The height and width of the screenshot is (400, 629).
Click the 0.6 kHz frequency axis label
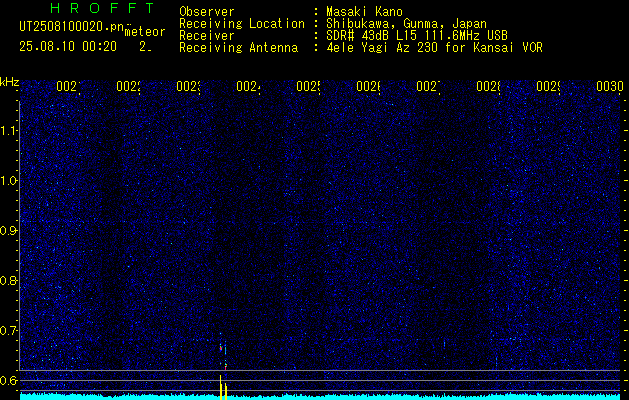[9, 380]
